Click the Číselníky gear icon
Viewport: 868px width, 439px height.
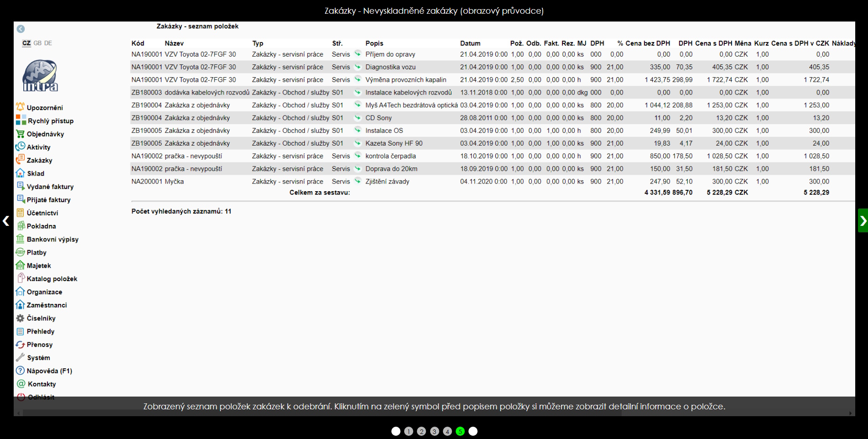pos(20,318)
